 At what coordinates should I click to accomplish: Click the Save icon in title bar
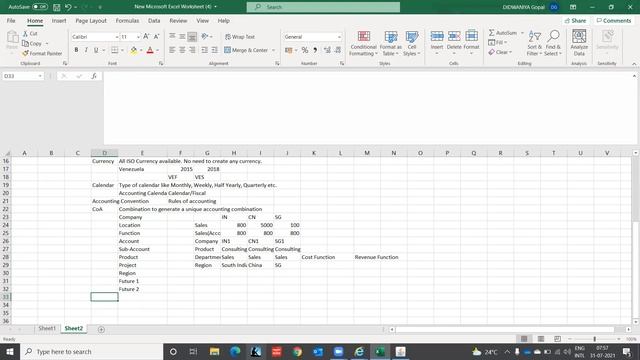(x=57, y=7)
